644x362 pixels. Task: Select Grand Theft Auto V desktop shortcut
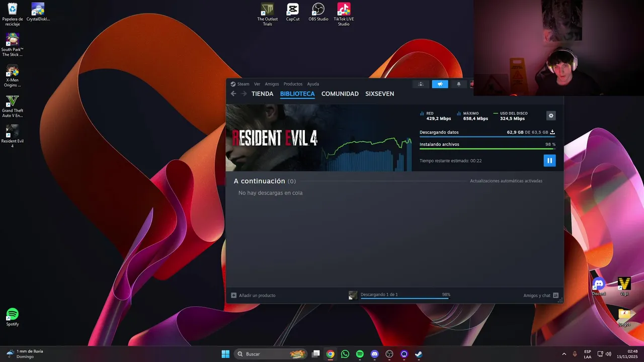[13, 106]
